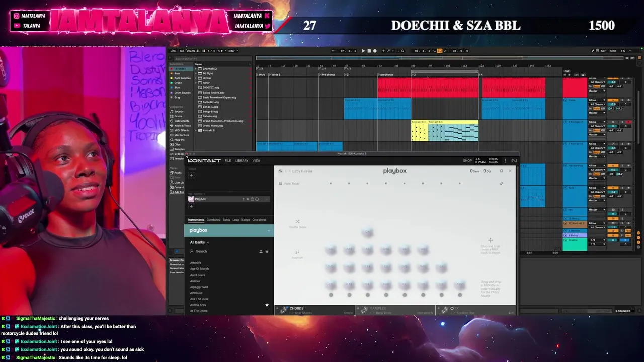Image resolution: width=644 pixels, height=362 pixels.
Task: Open the CHORDS section tab
Action: [296, 309]
